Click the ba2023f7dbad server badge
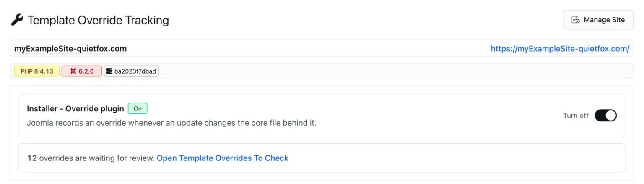The height and width of the screenshot is (184, 644). pyautogui.click(x=131, y=71)
